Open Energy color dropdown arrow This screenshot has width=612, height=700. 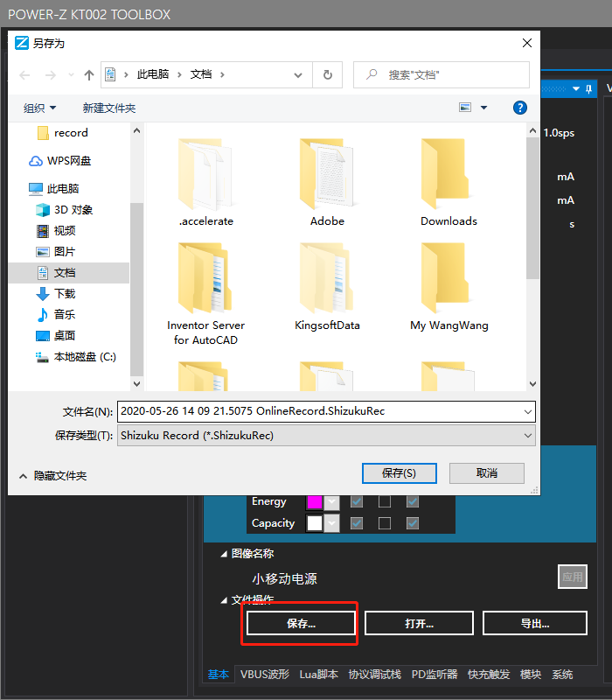tap(331, 502)
